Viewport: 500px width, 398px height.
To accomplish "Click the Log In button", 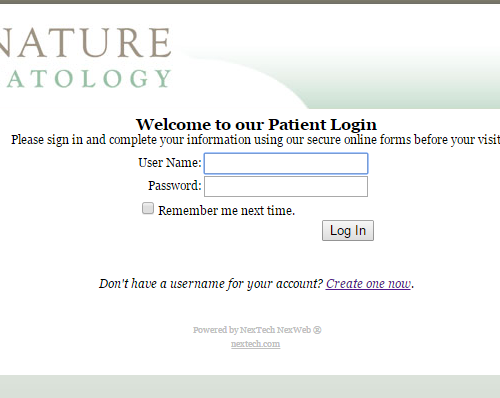I will pos(348,230).
